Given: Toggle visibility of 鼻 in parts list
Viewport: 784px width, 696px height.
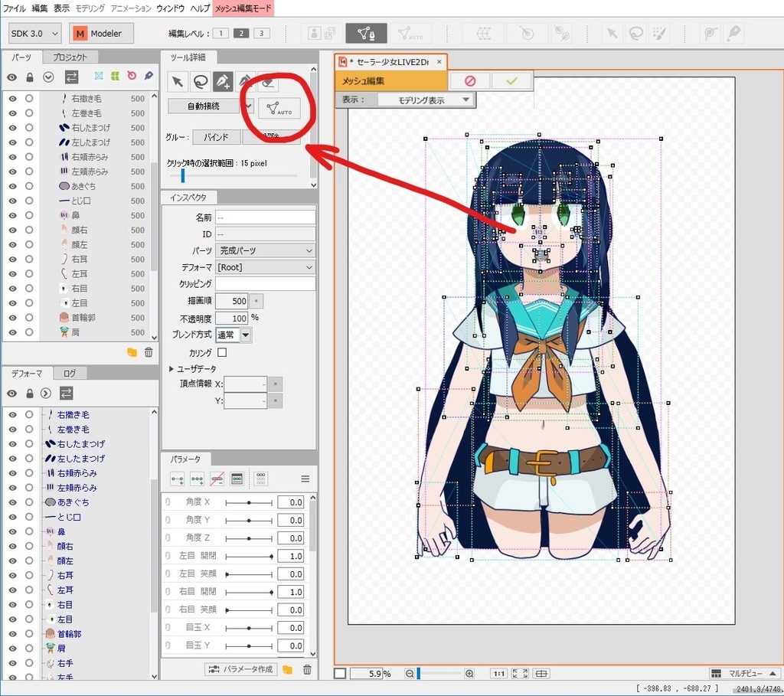Looking at the screenshot, I should click(x=12, y=215).
